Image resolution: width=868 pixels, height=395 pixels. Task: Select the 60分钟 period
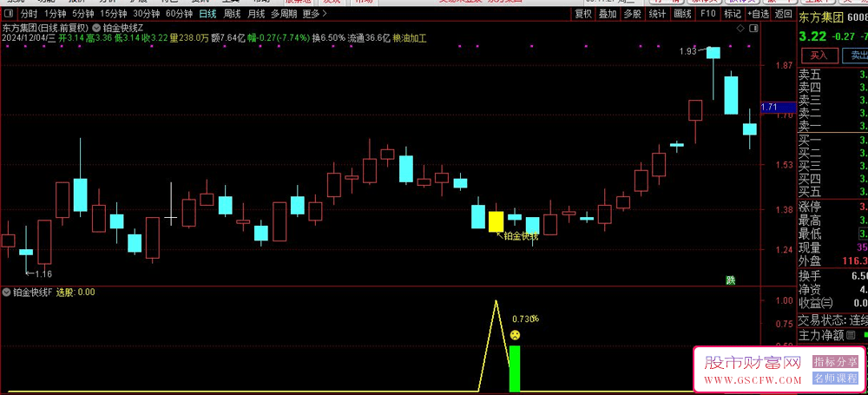180,14
